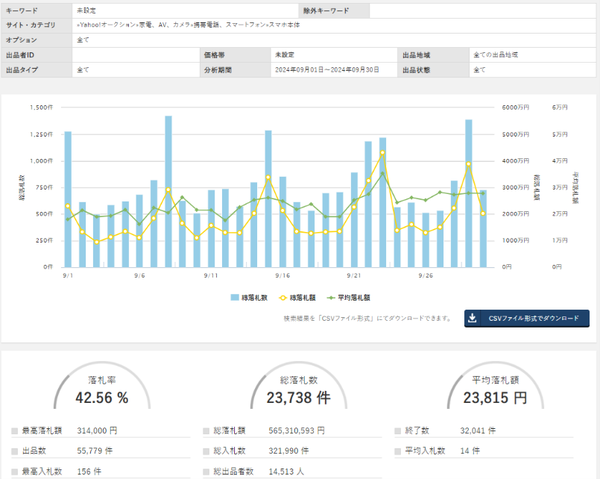Click the オプション value 全て
The image size is (600, 479).
83,40
